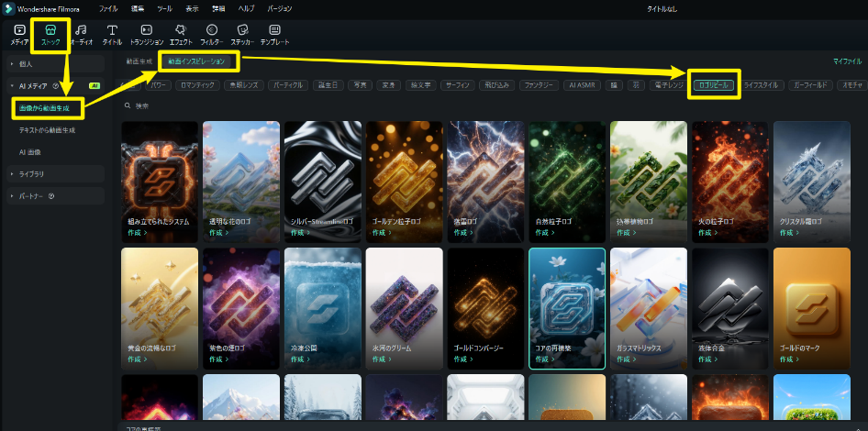Viewport: 868px width, 431px height.
Task: Open the メディア tab icon
Action: 19,30
